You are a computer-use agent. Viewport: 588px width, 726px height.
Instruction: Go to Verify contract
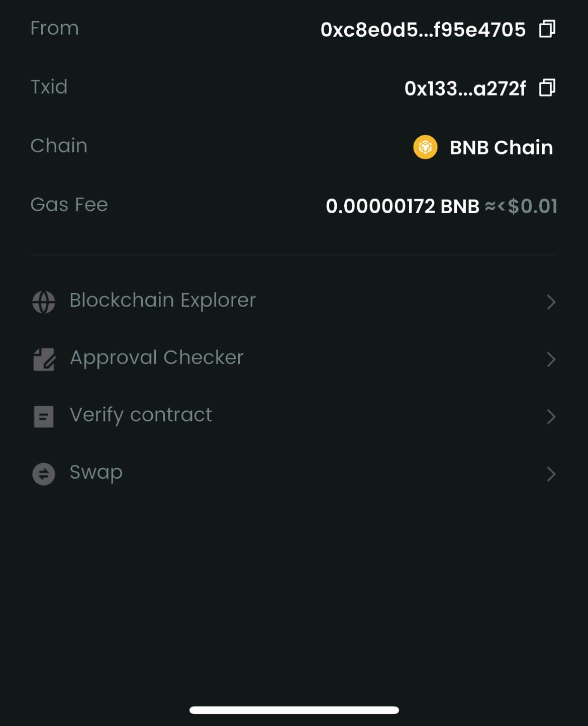coord(141,415)
